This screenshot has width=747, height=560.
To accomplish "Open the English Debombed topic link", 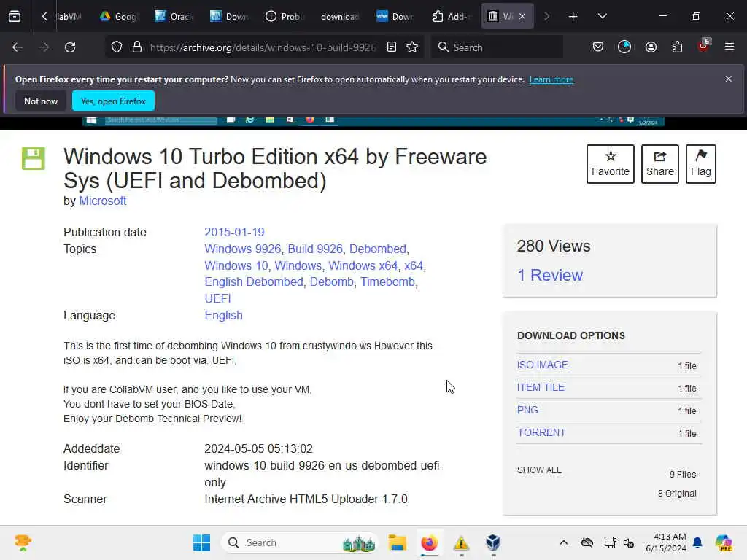I will click(254, 282).
